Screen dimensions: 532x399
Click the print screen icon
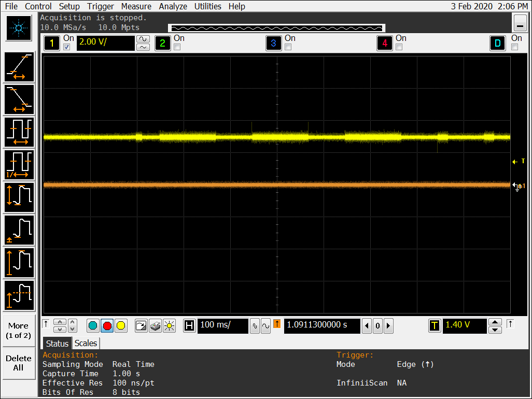click(155, 326)
